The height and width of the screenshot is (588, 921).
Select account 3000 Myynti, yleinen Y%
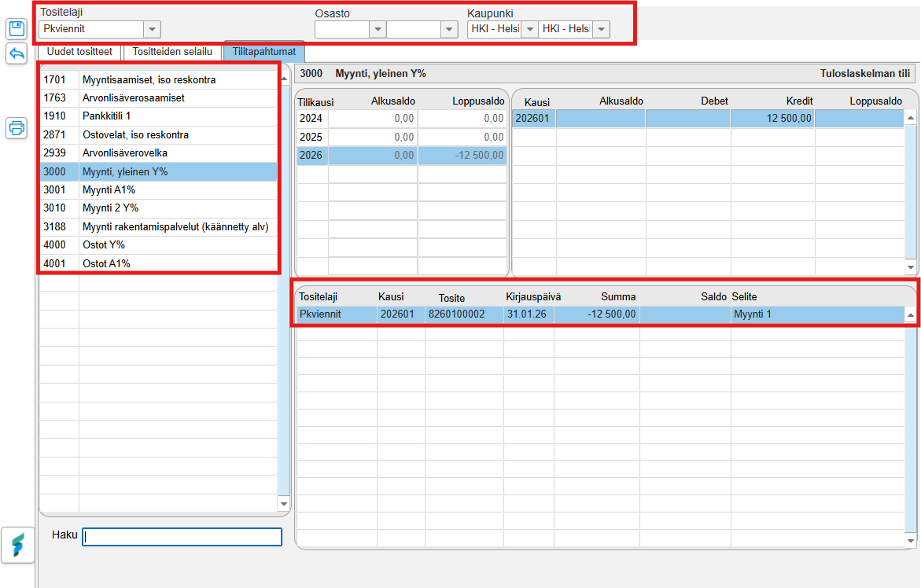159,172
